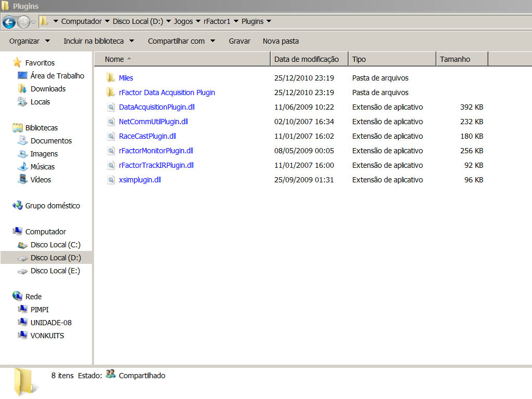Sort by the Tipo column header
The image size is (532, 399).
[392, 59]
